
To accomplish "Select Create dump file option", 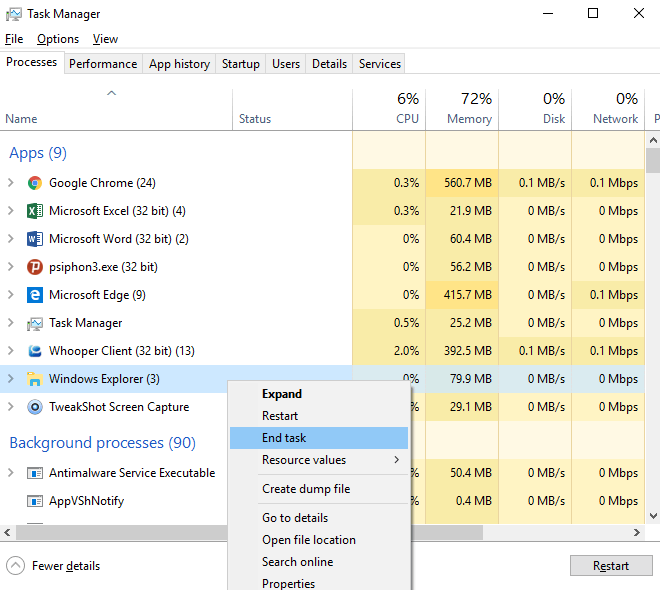I will 319,489.
